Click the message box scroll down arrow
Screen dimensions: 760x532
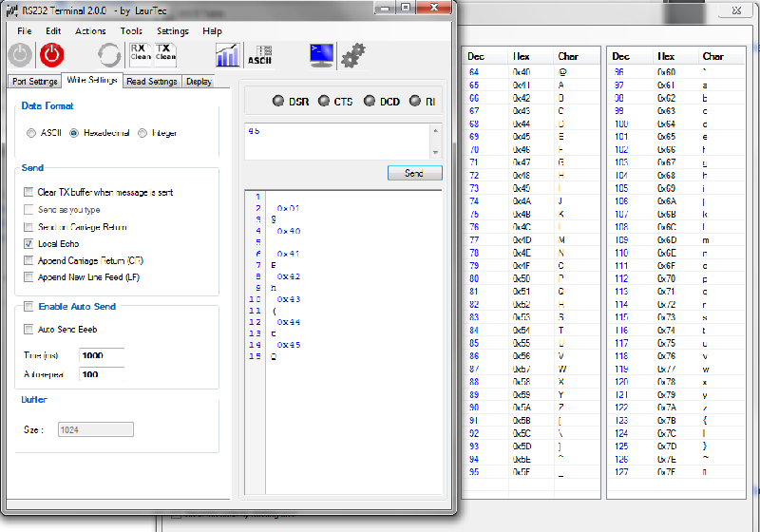pos(435,152)
